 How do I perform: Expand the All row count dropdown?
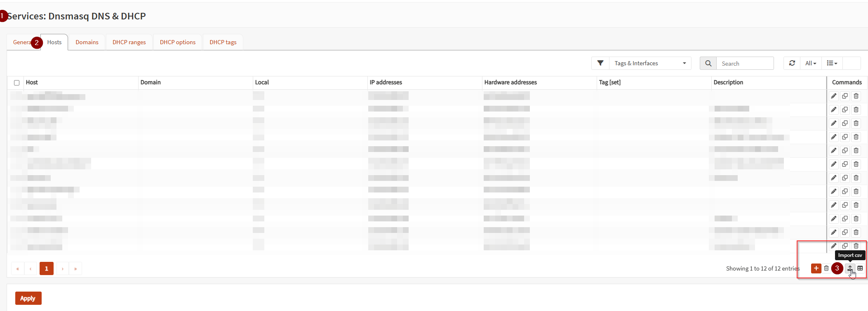[810, 63]
